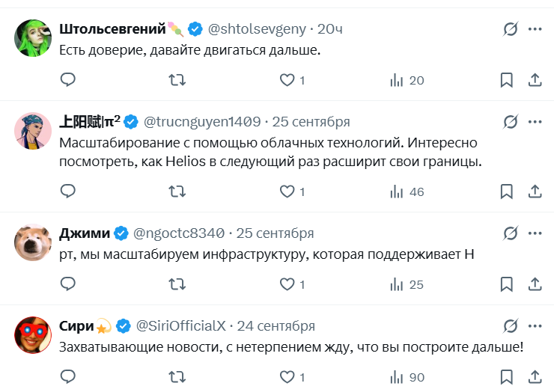Share Штольсевгений's tweet
The width and height of the screenshot is (554, 392).
pyautogui.click(x=535, y=80)
